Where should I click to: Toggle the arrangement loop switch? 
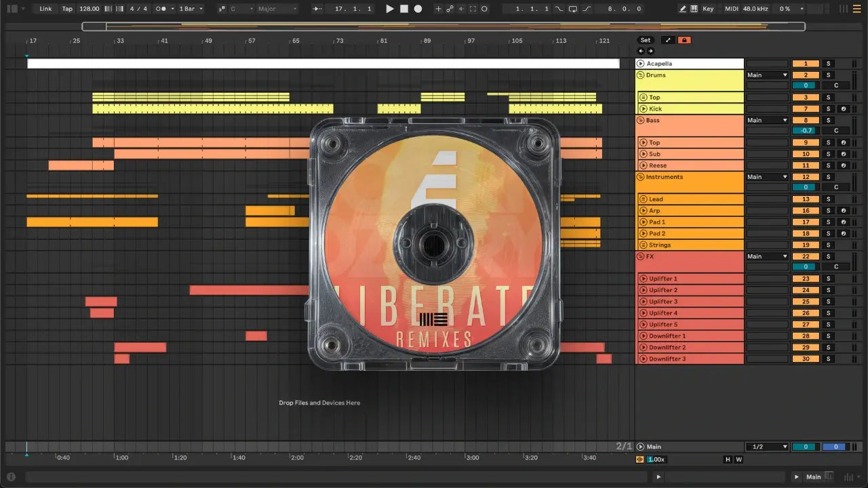[573, 9]
